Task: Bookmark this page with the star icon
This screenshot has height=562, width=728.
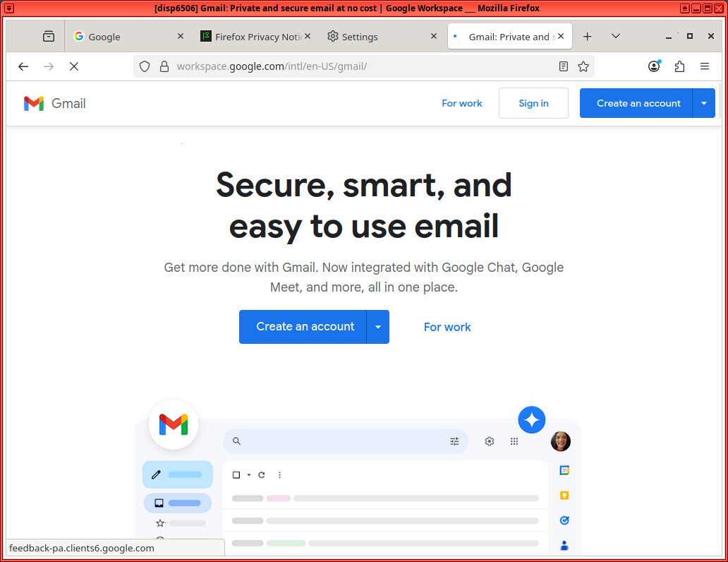Action: (x=583, y=66)
